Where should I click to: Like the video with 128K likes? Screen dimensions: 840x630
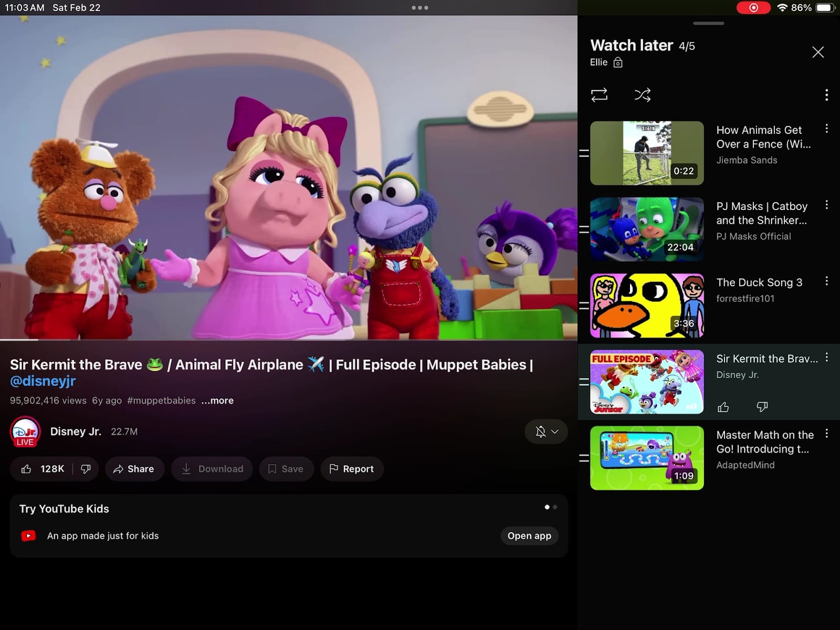tap(43, 469)
